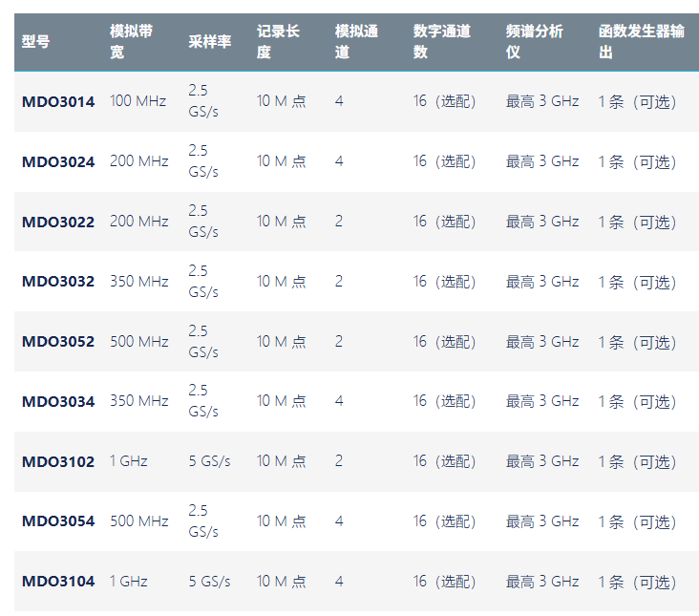Select the 采样率 column header
Image resolution: width=699 pixels, height=616 pixels.
point(209,42)
